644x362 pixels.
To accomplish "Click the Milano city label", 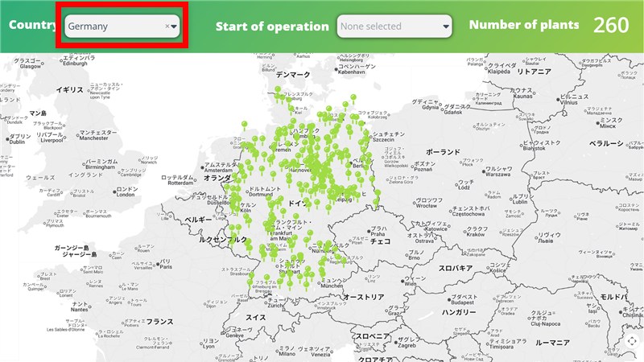I will [286, 352].
